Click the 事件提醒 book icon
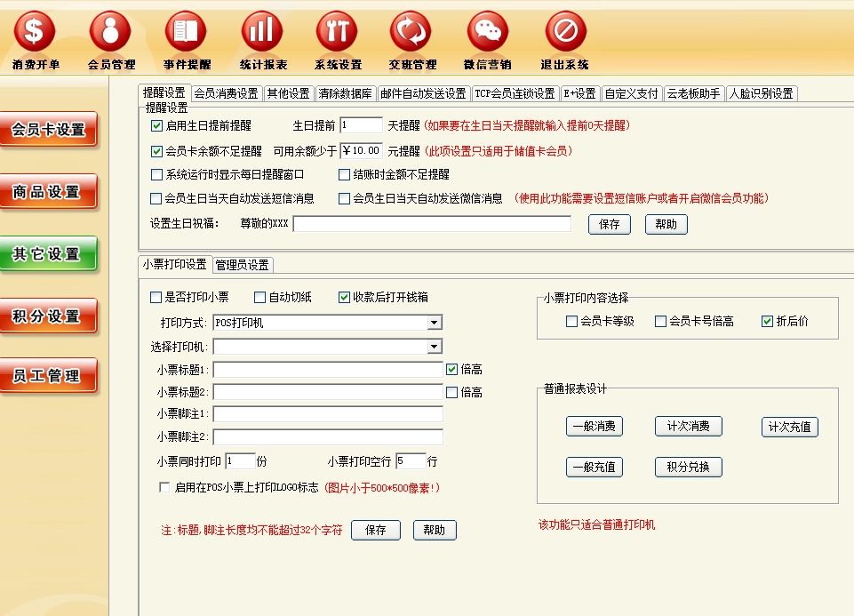Screen dimensions: 854x616 point(187,33)
